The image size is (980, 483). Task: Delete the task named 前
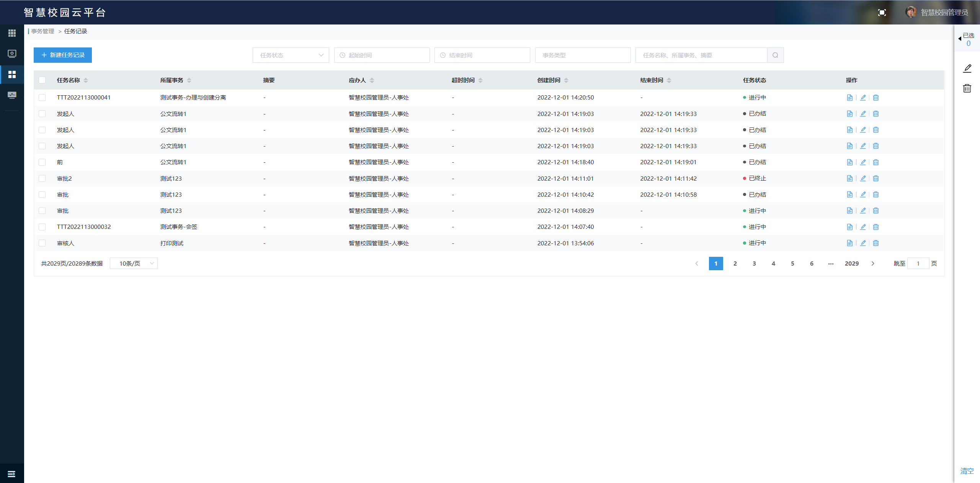[876, 162]
